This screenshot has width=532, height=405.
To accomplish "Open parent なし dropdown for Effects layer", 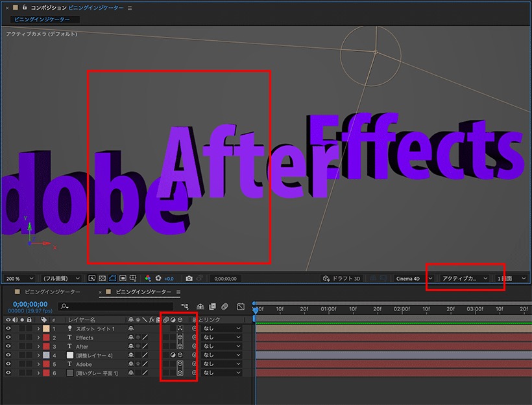I will tap(221, 337).
